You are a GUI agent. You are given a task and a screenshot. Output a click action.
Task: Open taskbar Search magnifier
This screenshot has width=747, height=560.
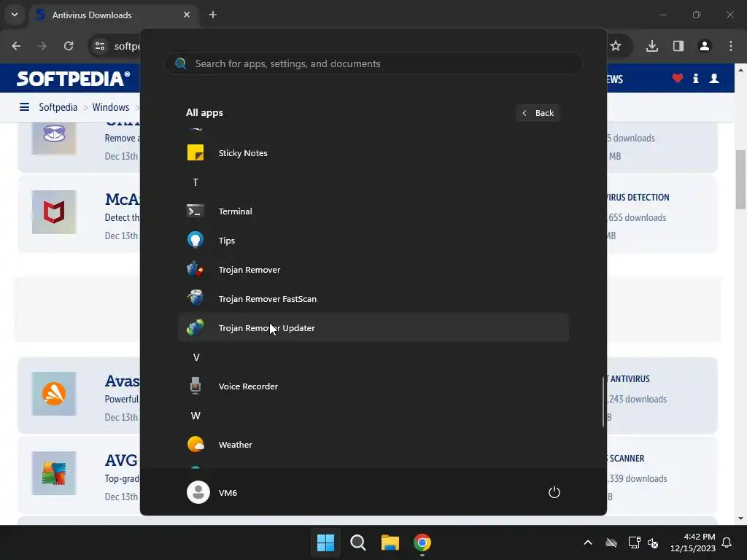357,542
